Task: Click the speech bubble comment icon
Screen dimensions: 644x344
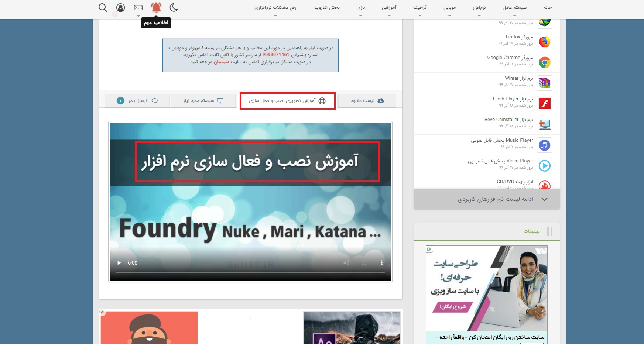Action: tap(155, 100)
